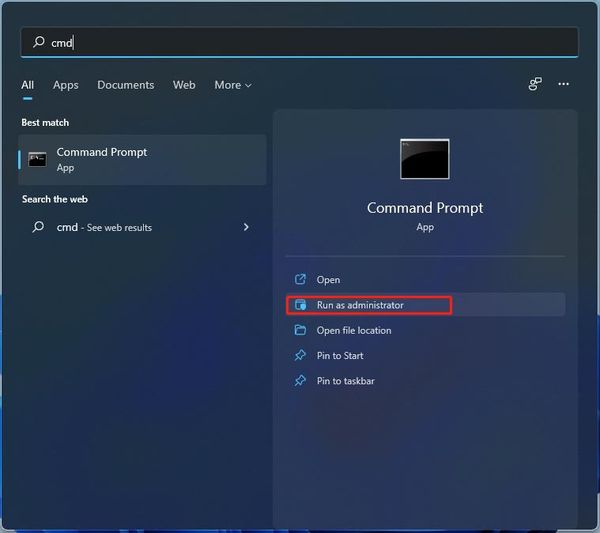
Task: Click the account icon left of the ellipsis
Action: 535,85
